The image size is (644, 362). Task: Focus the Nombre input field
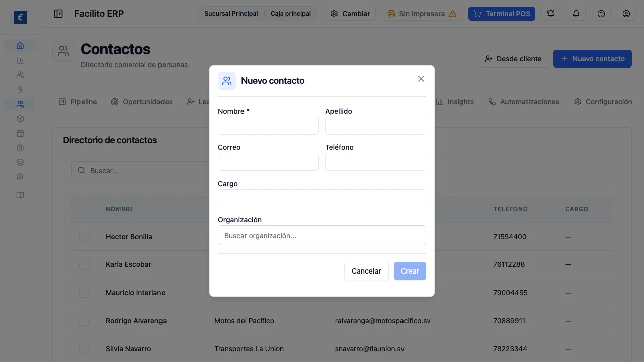point(268,126)
